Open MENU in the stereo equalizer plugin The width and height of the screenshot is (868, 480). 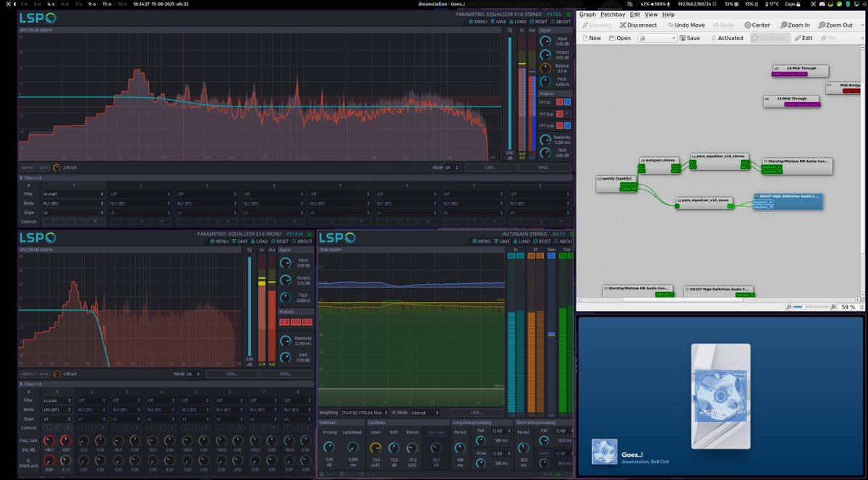pos(478,22)
